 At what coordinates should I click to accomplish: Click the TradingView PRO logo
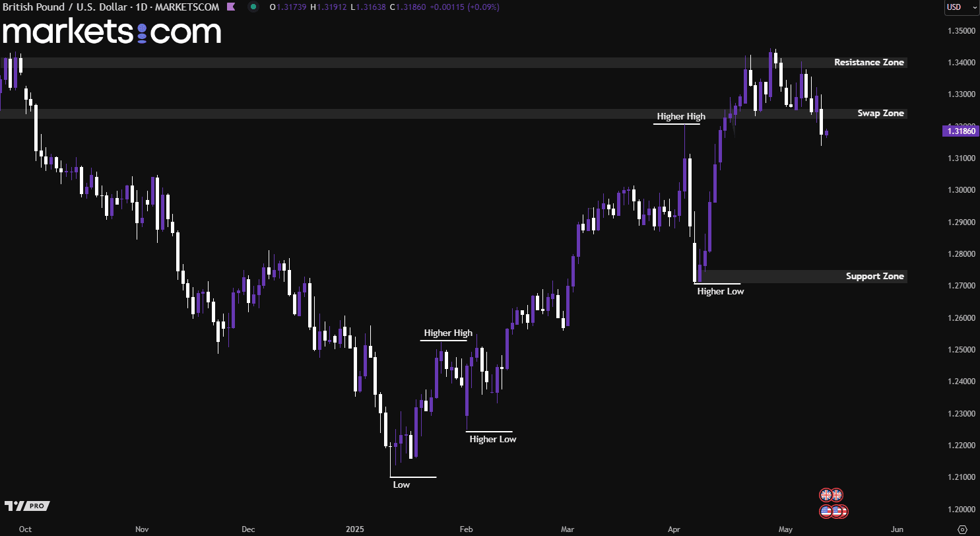click(26, 506)
